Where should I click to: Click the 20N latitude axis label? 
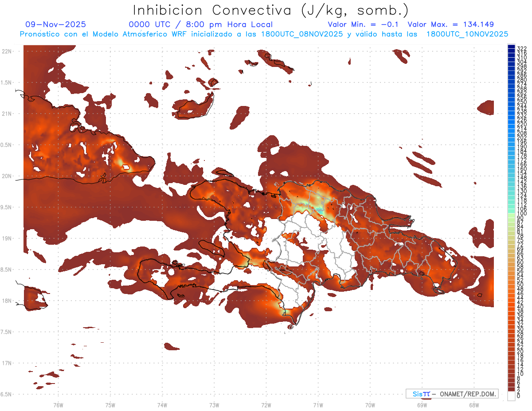[7, 176]
